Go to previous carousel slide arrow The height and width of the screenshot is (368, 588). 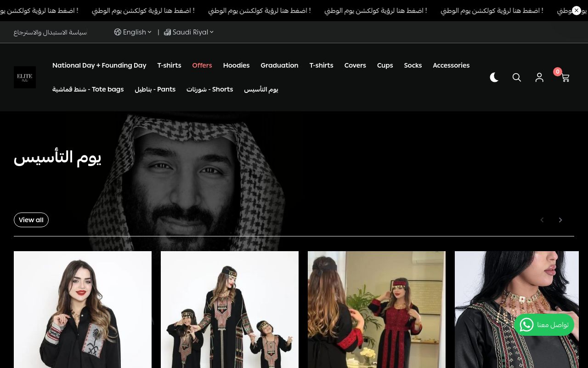pos(542,220)
